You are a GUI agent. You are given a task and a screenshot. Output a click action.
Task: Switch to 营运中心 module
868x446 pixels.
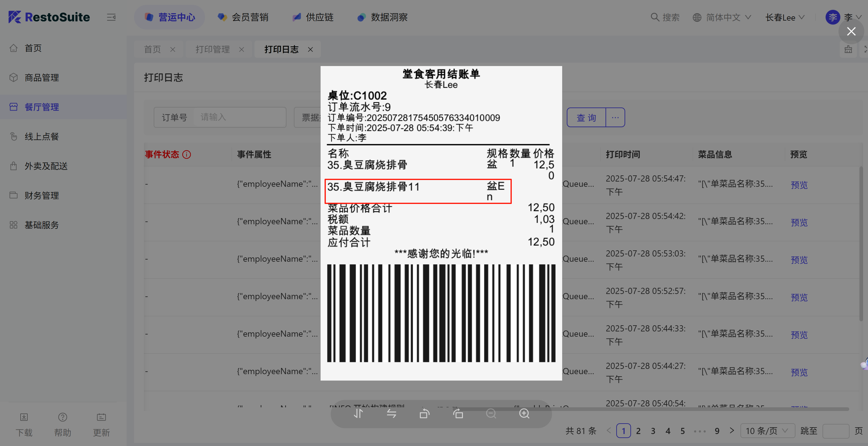coord(169,17)
